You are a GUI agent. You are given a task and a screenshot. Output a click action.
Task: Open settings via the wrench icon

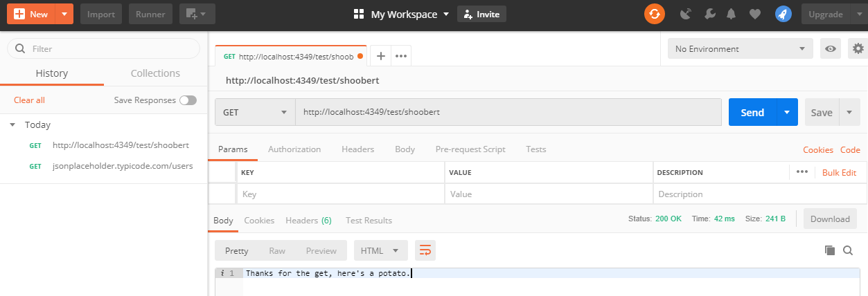[709, 14]
